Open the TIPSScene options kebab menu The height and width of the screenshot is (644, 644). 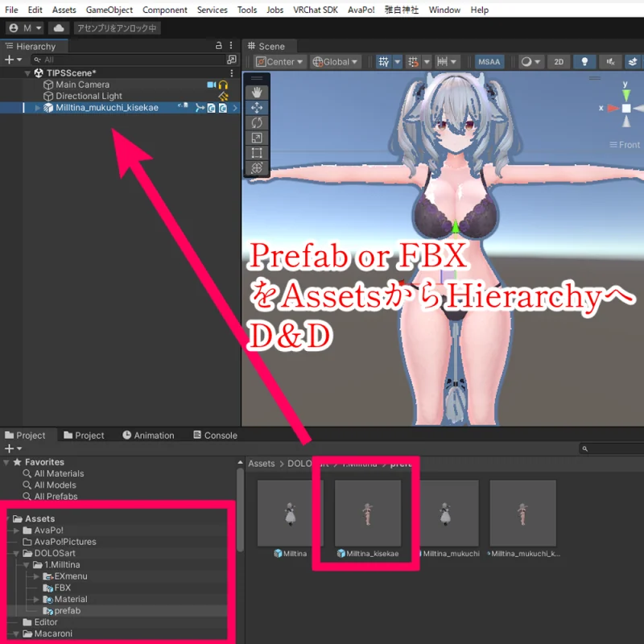coord(232,73)
